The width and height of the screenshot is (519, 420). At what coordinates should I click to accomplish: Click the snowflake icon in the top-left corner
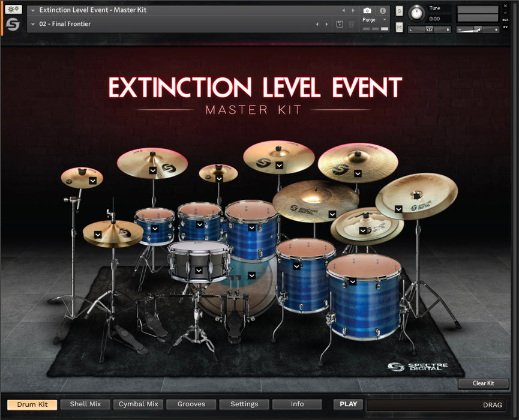tap(14, 10)
